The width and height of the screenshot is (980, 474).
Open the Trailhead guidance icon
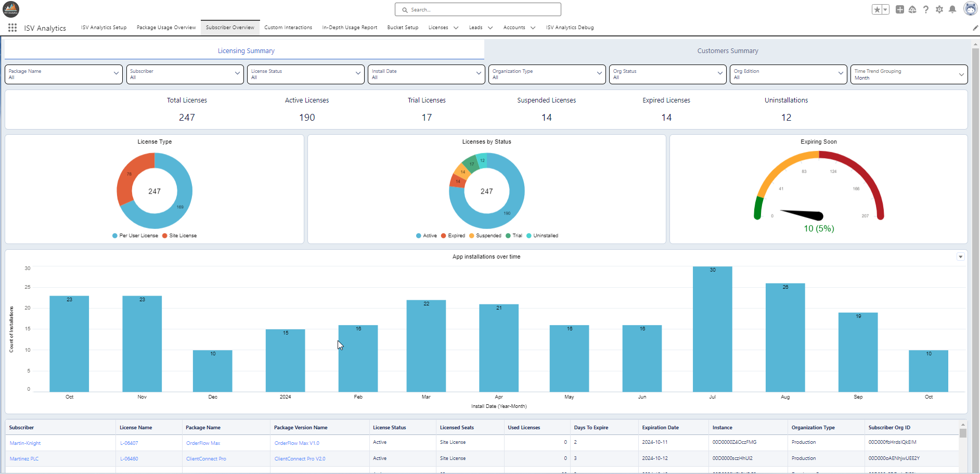[912, 9]
